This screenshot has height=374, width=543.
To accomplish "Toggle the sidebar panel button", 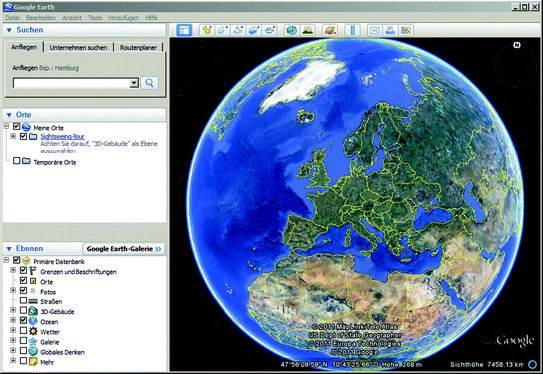I will point(184,30).
